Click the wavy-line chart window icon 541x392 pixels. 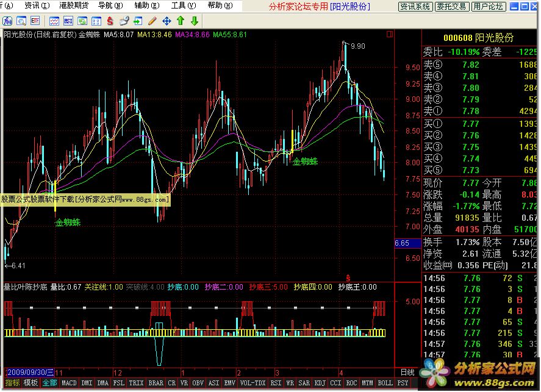point(54,21)
